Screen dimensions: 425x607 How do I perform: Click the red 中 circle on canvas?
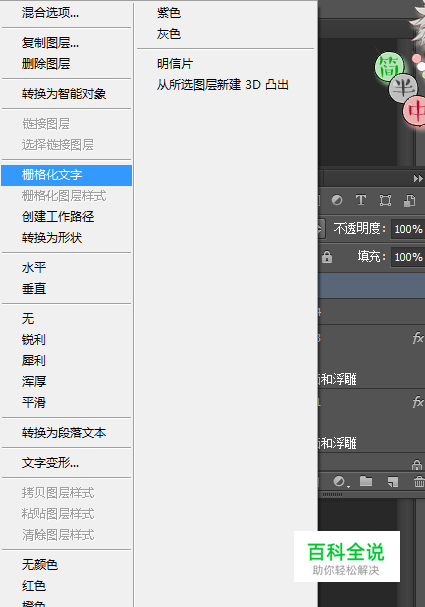pos(415,111)
